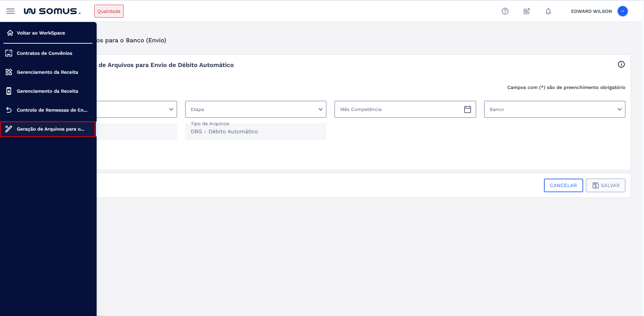Expand the Etapa dropdown
644x316 pixels.
[321, 109]
